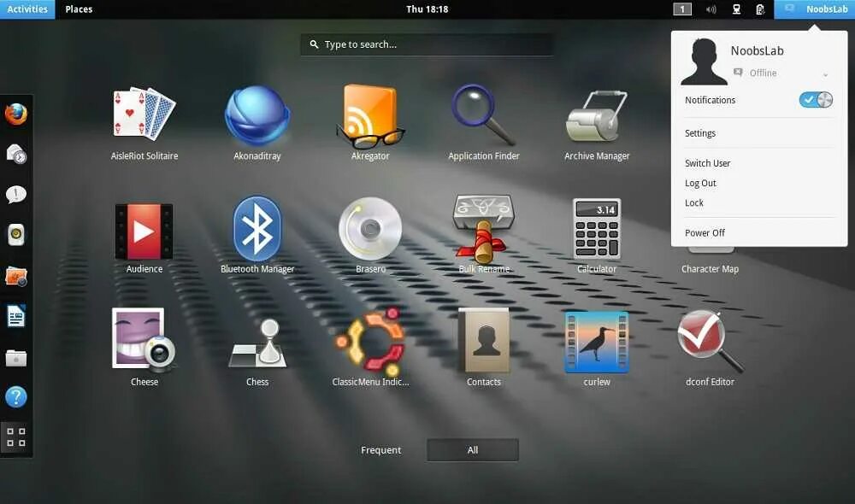Image resolution: width=855 pixels, height=504 pixels.
Task: Click the speaker icon in the dash
Action: (x=15, y=235)
